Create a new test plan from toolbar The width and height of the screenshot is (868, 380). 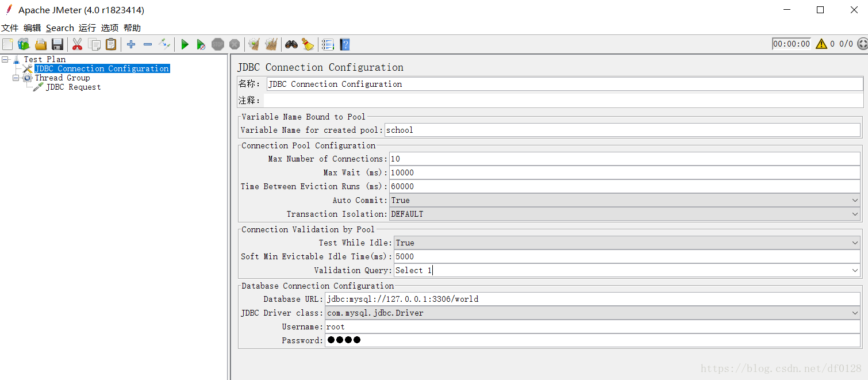click(7, 44)
